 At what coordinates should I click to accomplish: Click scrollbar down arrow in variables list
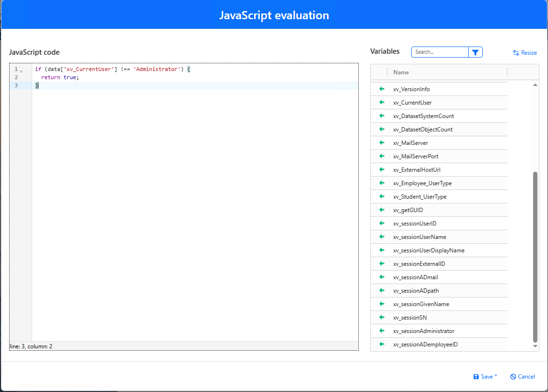(535, 346)
